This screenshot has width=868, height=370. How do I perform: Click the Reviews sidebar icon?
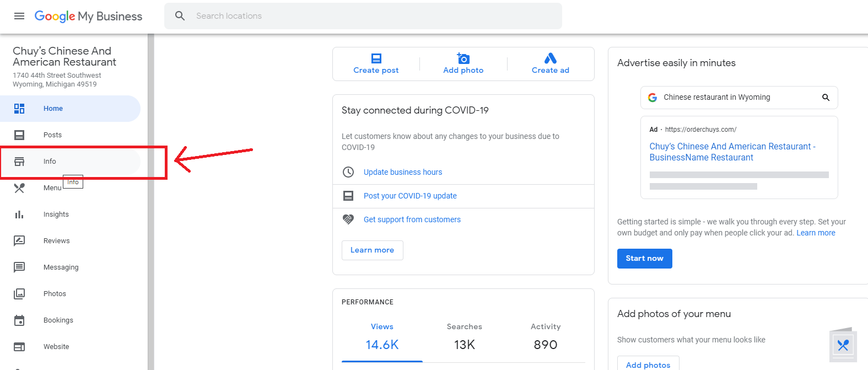[19, 241]
